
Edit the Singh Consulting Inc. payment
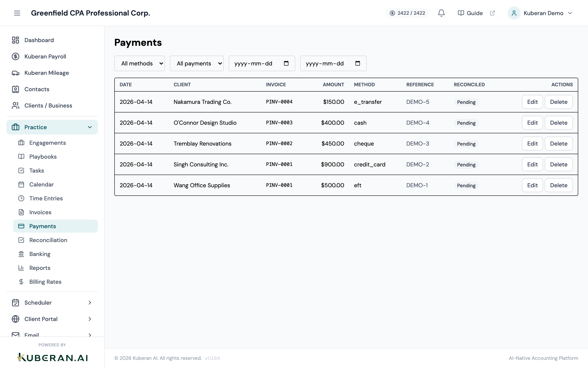(x=532, y=164)
